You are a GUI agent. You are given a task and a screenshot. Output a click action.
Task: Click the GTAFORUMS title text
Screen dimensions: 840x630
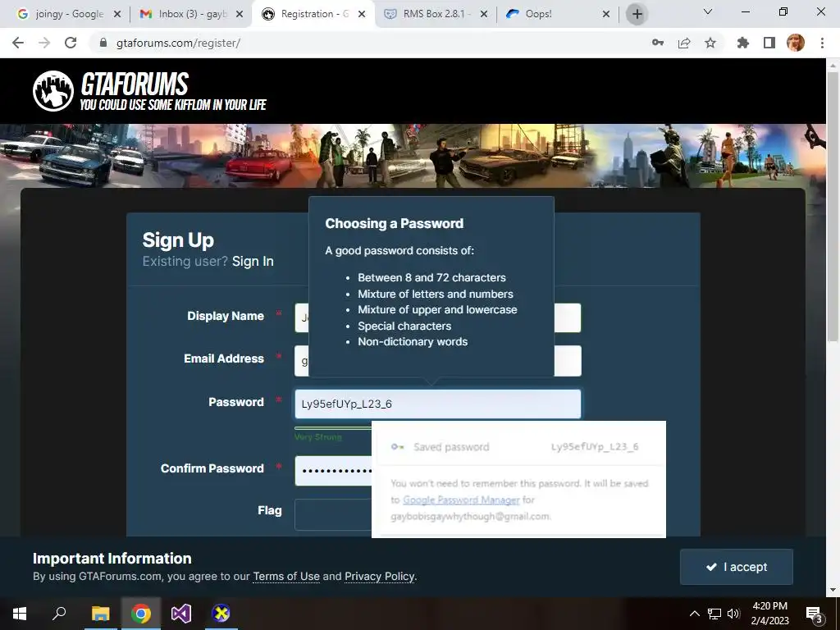coord(135,84)
